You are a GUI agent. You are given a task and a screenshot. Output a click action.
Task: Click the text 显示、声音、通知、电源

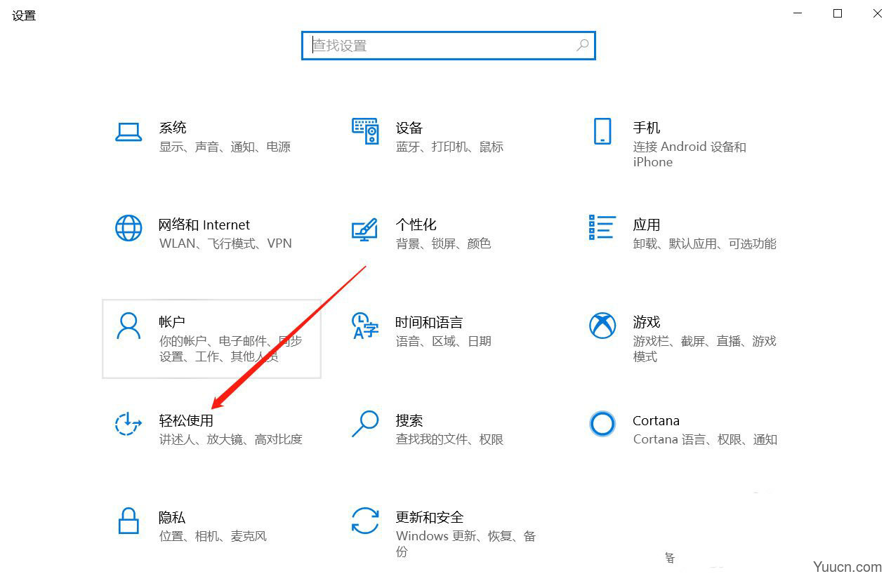(x=225, y=147)
